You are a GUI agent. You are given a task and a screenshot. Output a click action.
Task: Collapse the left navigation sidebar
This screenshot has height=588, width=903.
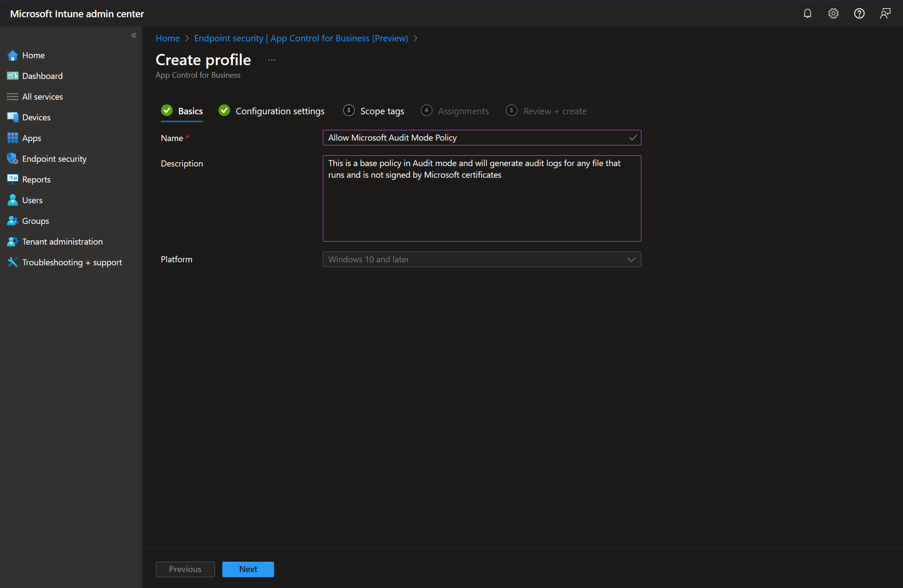click(x=134, y=35)
